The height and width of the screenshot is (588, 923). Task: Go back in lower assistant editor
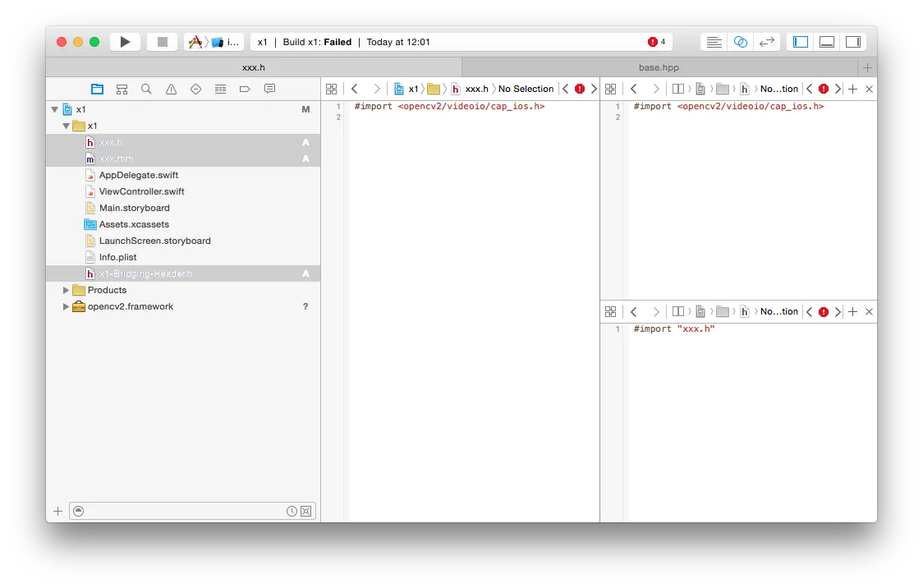click(634, 312)
